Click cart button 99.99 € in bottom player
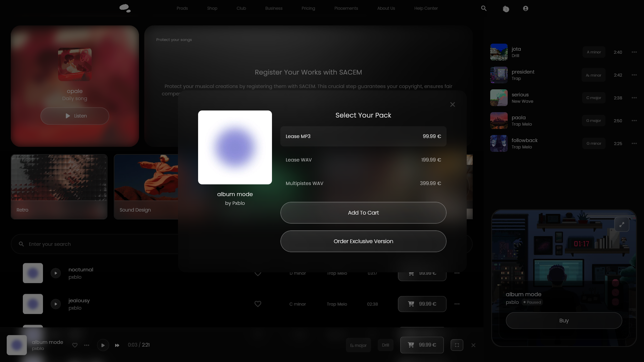 422,345
